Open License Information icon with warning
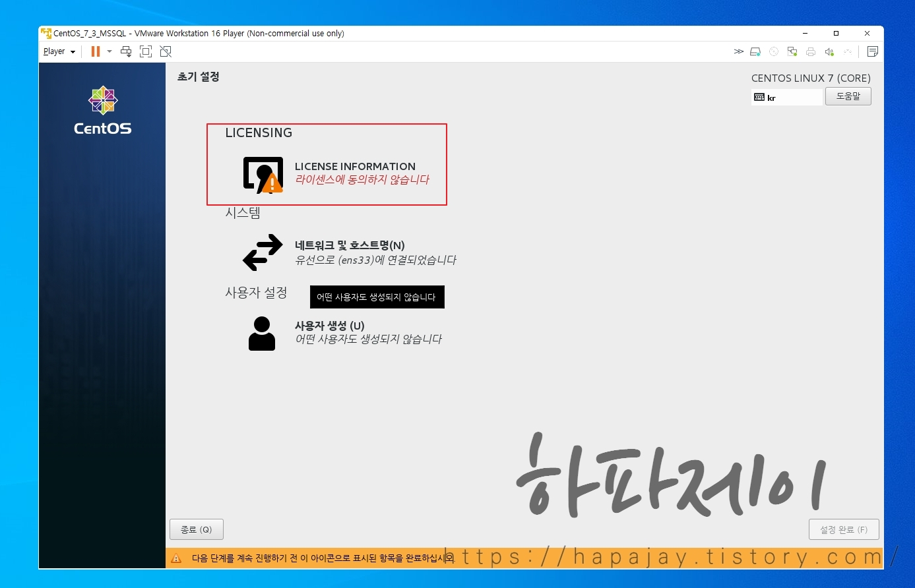This screenshot has width=915, height=588. pyautogui.click(x=263, y=175)
